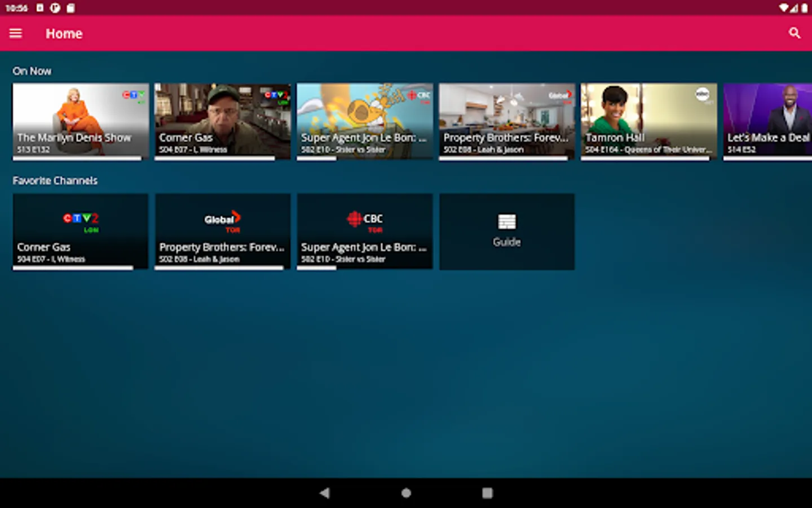812x508 pixels.
Task: Open the Guide tile
Action: tap(507, 231)
